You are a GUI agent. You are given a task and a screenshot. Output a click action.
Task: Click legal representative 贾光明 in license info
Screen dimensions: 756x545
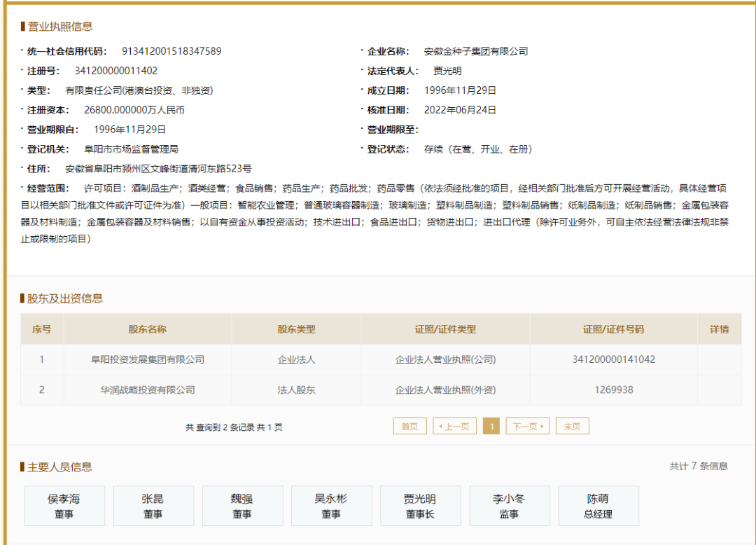coord(447,71)
